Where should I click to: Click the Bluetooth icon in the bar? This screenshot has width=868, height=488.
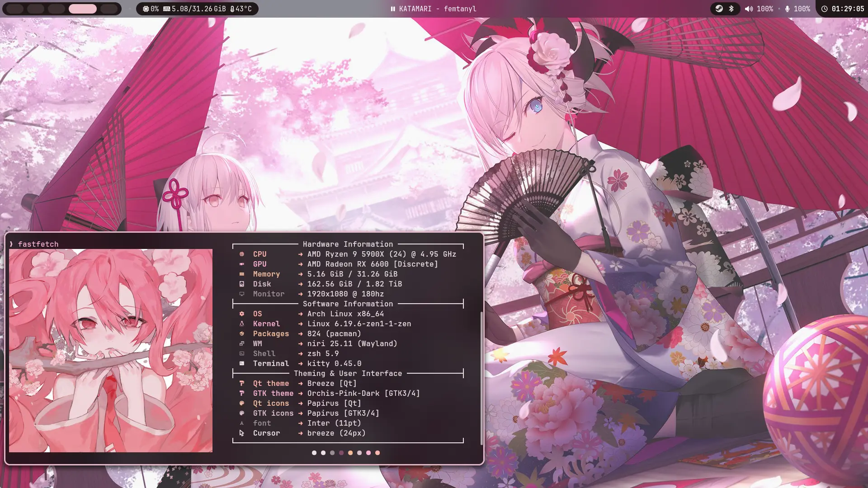[x=731, y=9]
